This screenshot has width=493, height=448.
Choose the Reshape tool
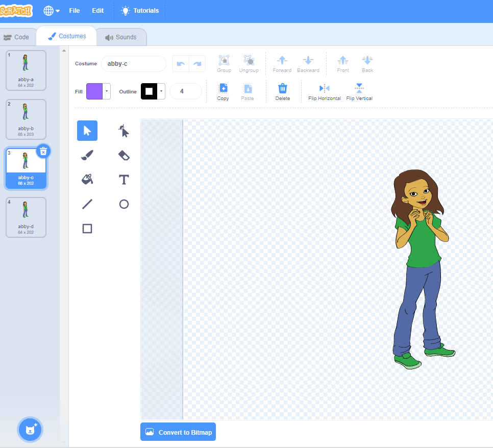coord(124,131)
